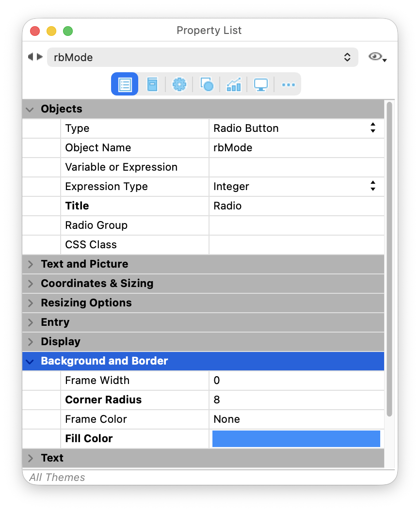Select the Variable or Expression label
420x511 pixels.
click(121, 167)
